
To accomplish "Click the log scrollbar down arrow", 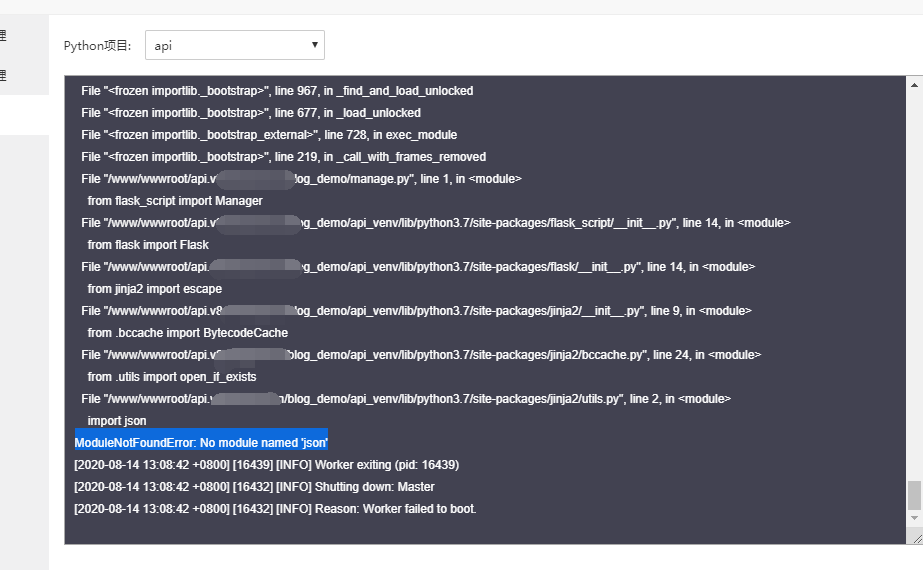I will point(914,518).
